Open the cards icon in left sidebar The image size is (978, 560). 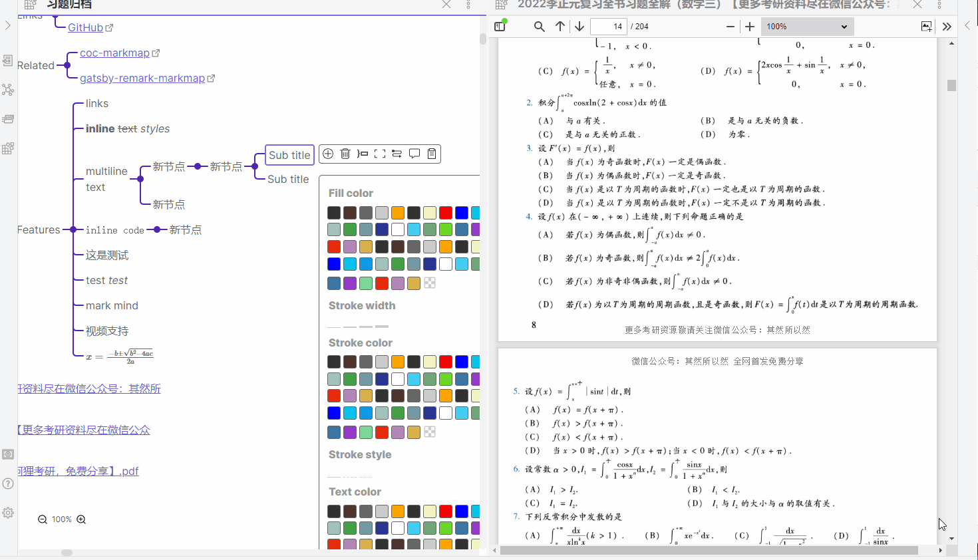click(8, 119)
